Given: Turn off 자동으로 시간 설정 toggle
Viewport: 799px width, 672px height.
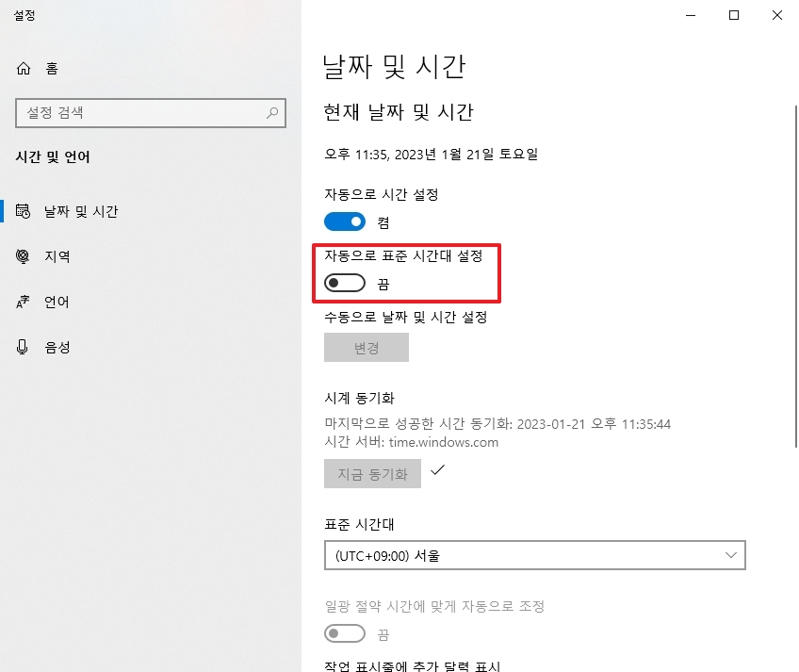Looking at the screenshot, I should click(345, 221).
